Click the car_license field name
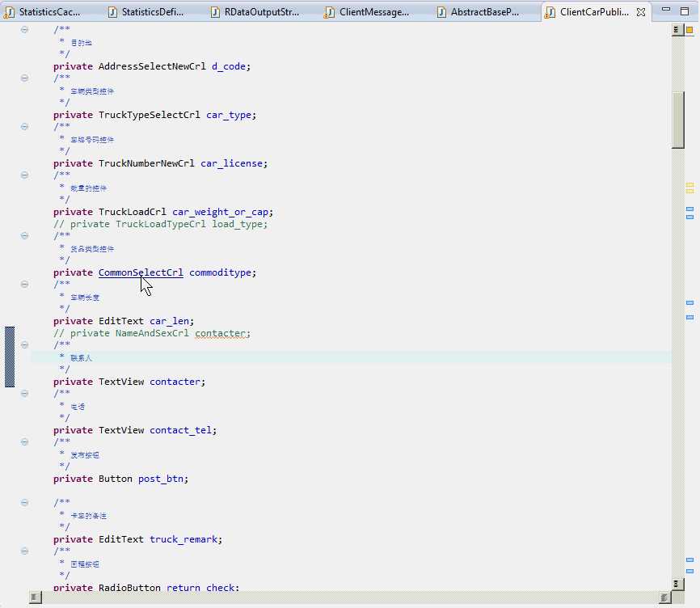Image resolution: width=700 pixels, height=608 pixels. click(x=231, y=163)
